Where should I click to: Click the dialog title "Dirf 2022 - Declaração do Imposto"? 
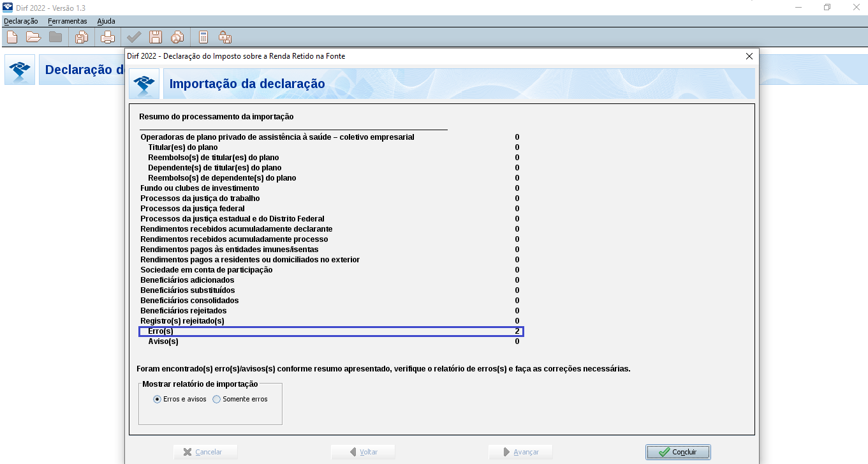click(x=236, y=56)
